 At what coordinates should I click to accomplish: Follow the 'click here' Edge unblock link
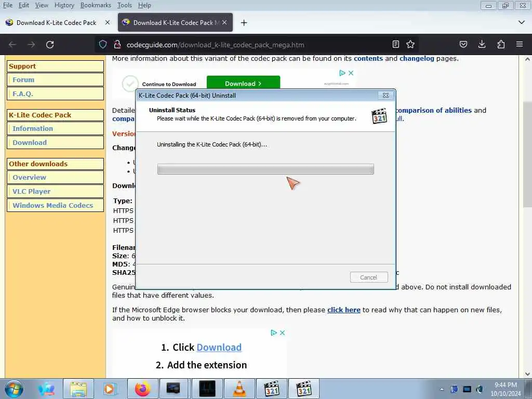344,310
